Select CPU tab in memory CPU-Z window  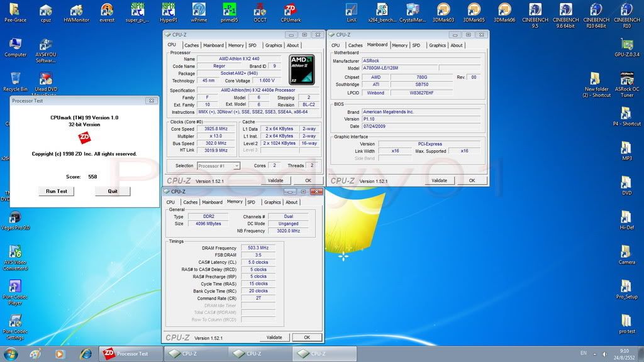[170, 202]
